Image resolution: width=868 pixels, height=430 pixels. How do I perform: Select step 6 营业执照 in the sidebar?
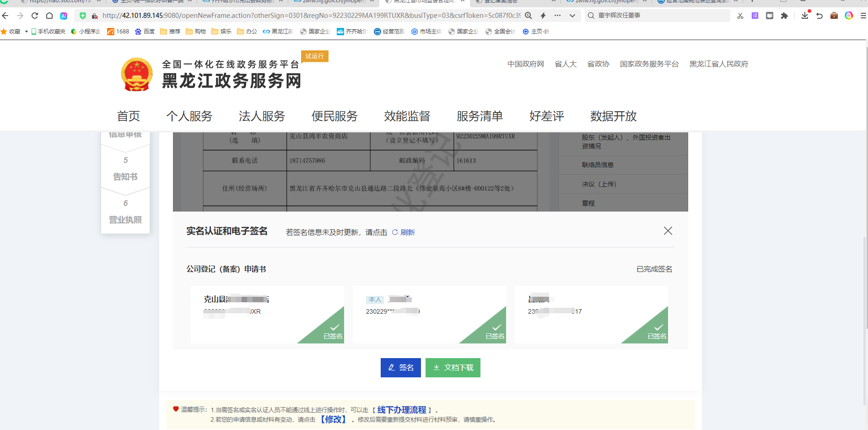(x=125, y=212)
